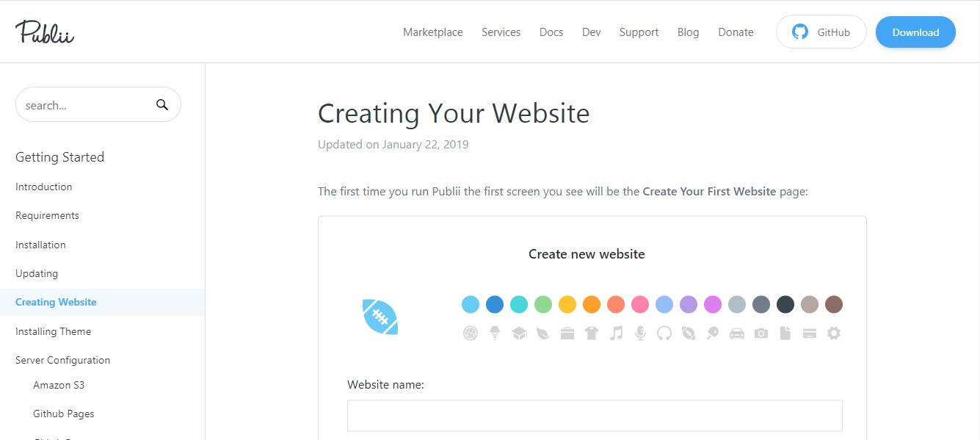
Task: Click the GitHub logo icon
Action: [x=800, y=32]
